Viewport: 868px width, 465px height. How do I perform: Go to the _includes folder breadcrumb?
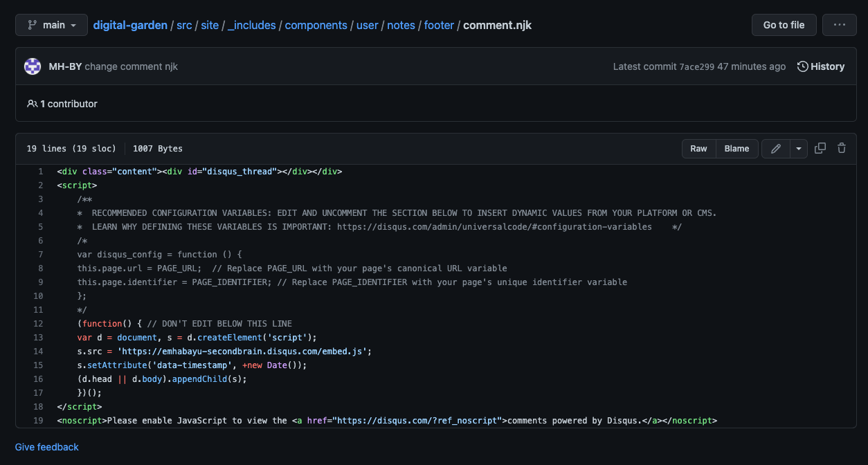[252, 25]
